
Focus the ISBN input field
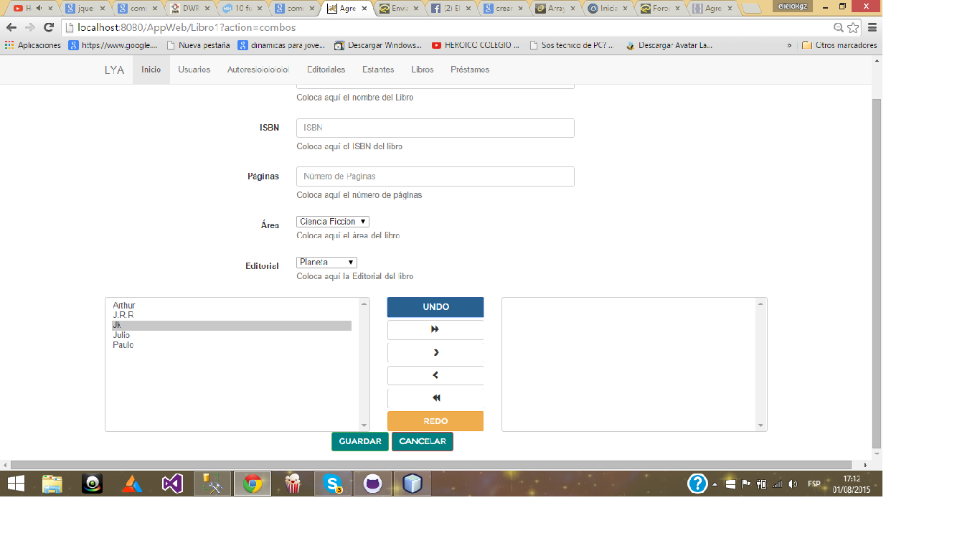[x=435, y=128]
